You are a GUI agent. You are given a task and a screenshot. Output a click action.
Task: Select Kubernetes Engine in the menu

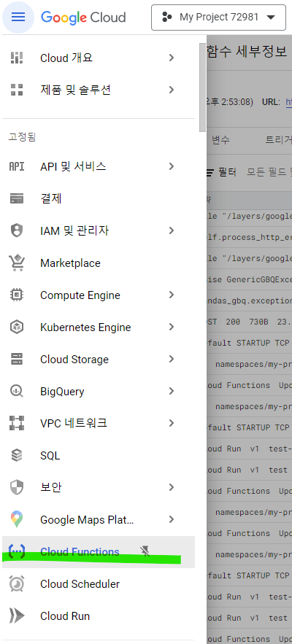tap(99, 327)
